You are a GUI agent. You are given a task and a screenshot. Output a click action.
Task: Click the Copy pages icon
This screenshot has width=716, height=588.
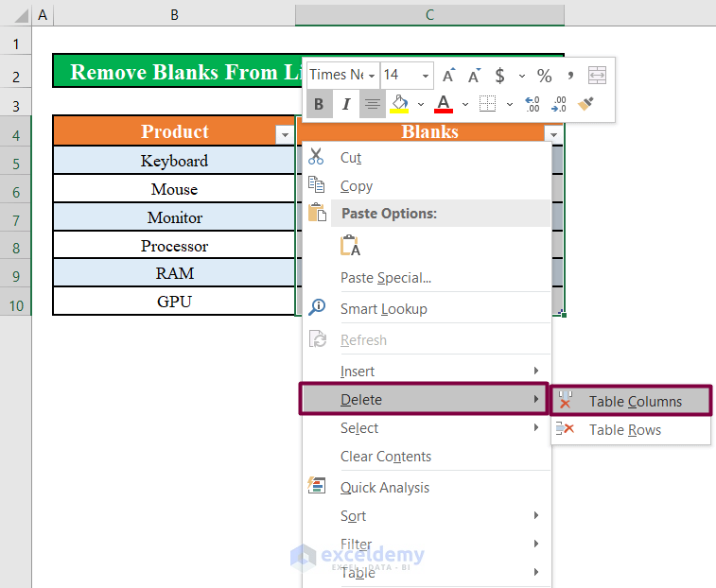pyautogui.click(x=316, y=184)
